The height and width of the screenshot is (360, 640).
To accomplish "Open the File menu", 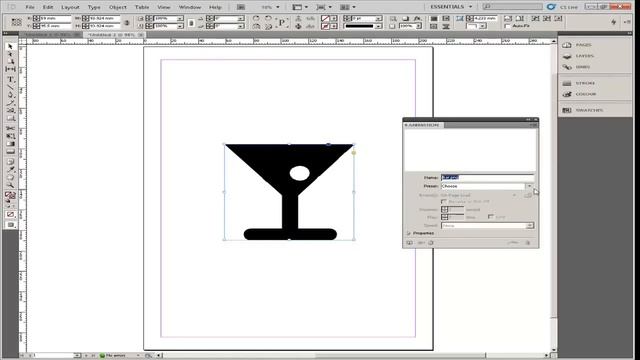I will click(30, 7).
